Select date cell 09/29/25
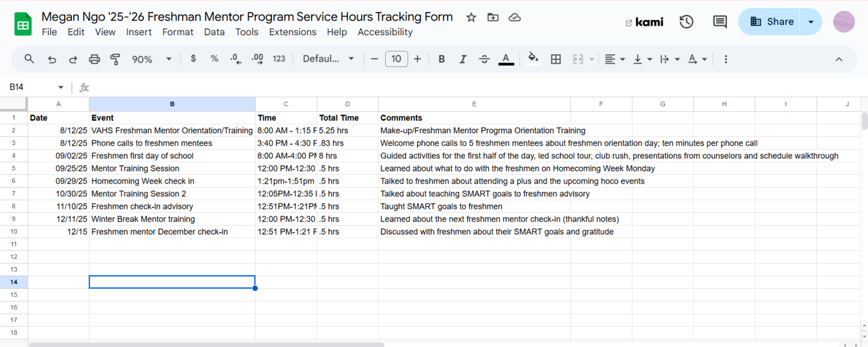Viewport: 868px width, 347px height. coord(58,181)
